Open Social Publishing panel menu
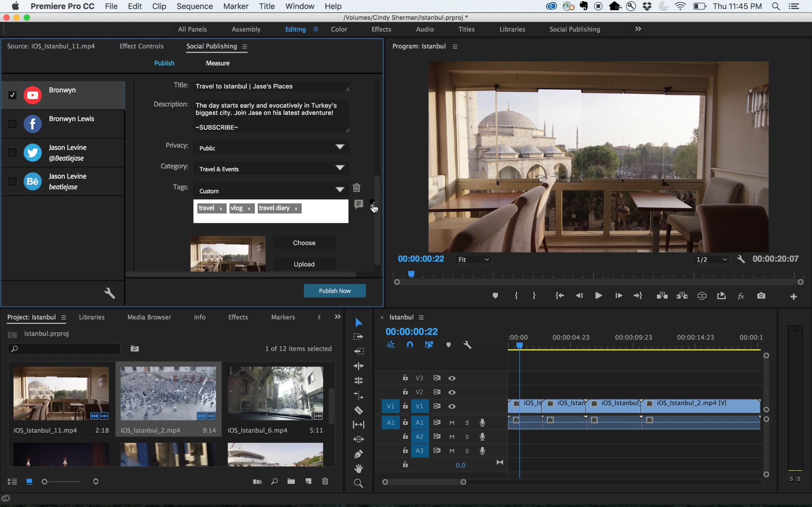This screenshot has height=507, width=812. [x=245, y=46]
